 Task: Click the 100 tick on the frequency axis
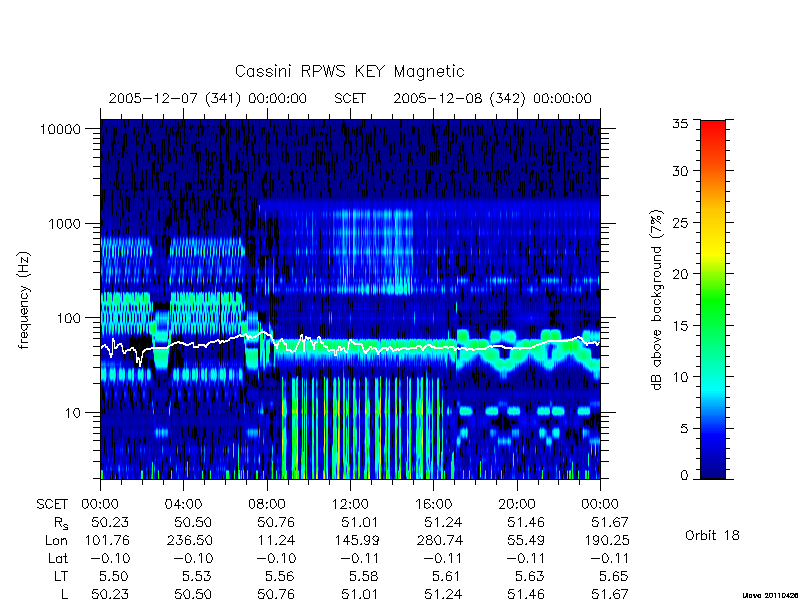(68, 318)
